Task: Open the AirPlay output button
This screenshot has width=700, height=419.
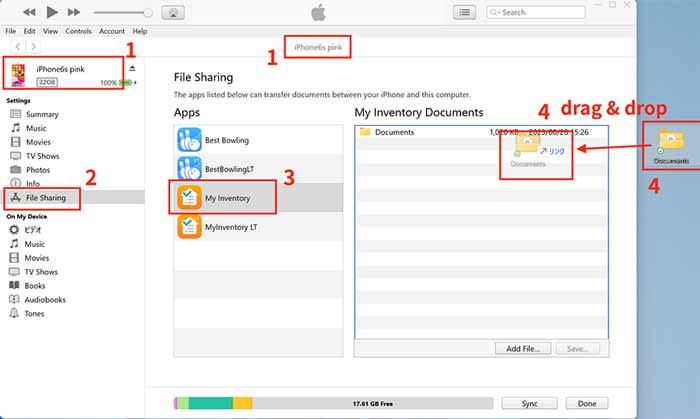Action: pyautogui.click(x=173, y=12)
